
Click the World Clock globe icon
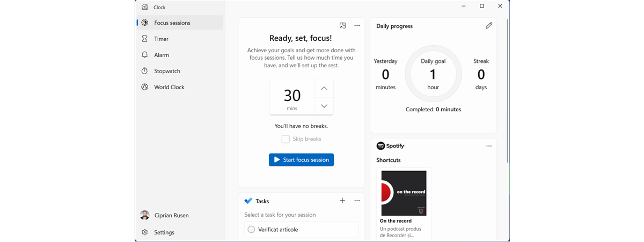[144, 87]
